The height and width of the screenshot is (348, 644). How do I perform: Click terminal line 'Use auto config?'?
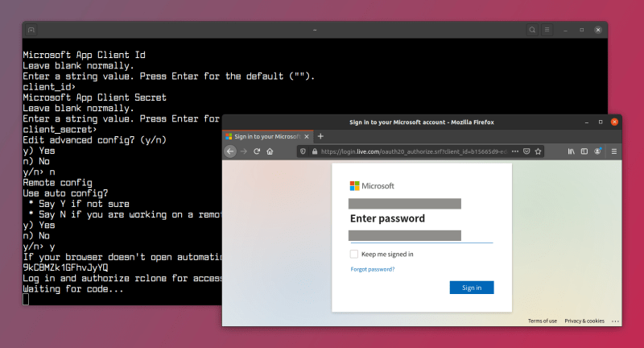[65, 193]
